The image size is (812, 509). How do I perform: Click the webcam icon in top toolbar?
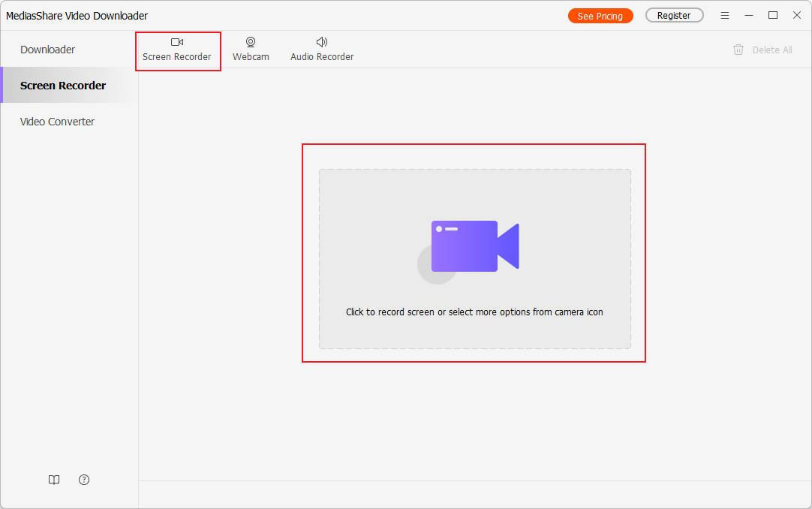251,42
